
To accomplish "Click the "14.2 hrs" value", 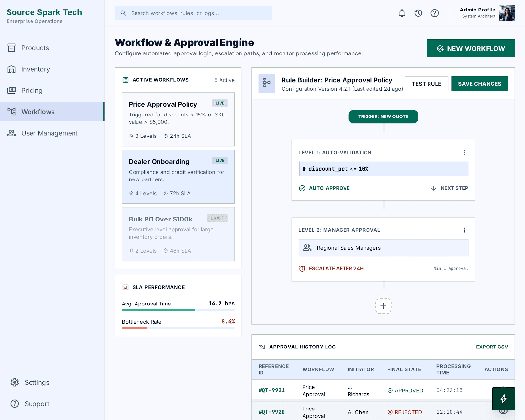I will [221, 303].
